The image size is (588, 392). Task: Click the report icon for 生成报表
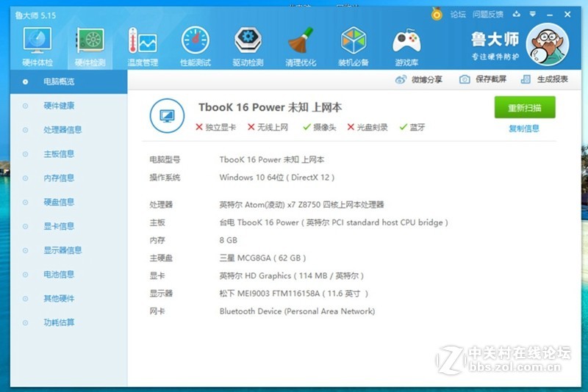526,79
